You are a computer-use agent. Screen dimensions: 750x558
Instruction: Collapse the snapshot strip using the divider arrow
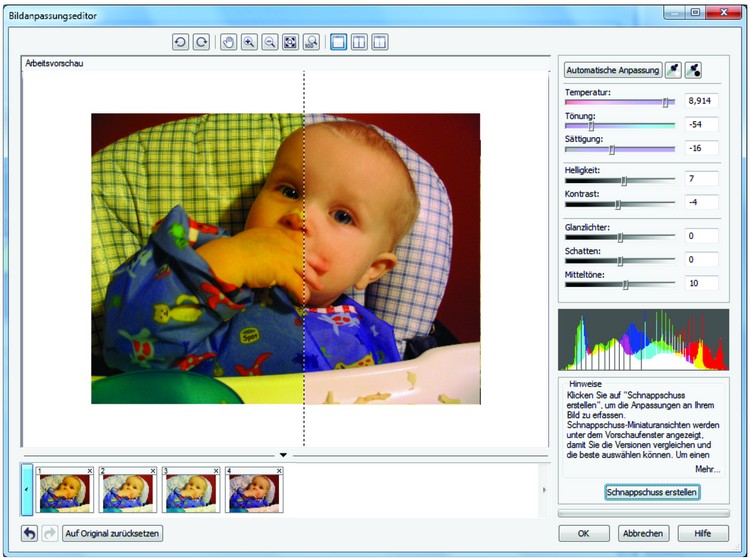coord(283,455)
